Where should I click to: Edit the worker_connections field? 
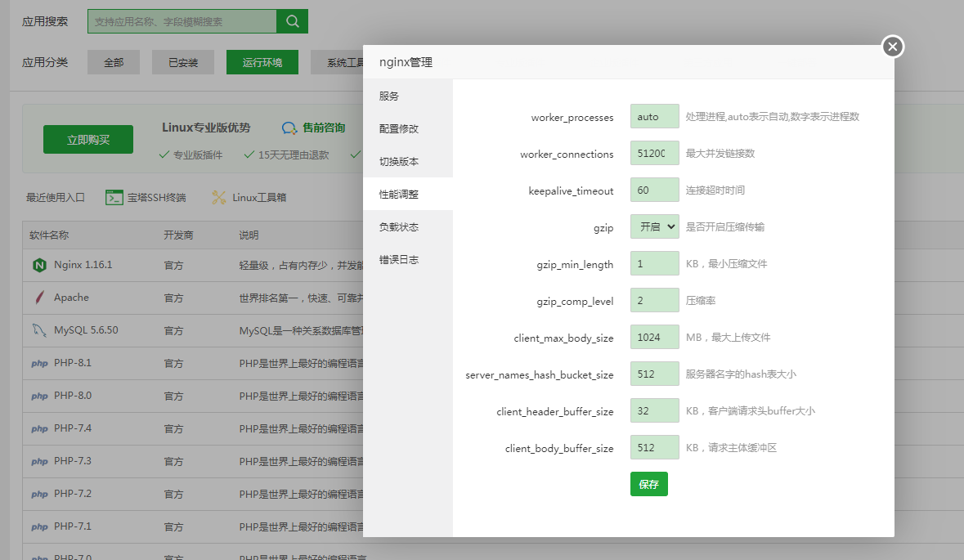coord(654,153)
